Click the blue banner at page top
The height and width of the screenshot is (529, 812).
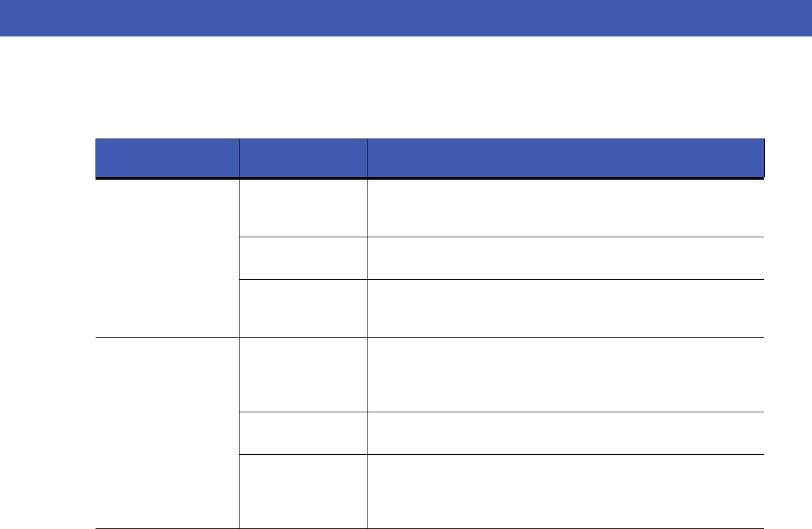[x=406, y=17]
